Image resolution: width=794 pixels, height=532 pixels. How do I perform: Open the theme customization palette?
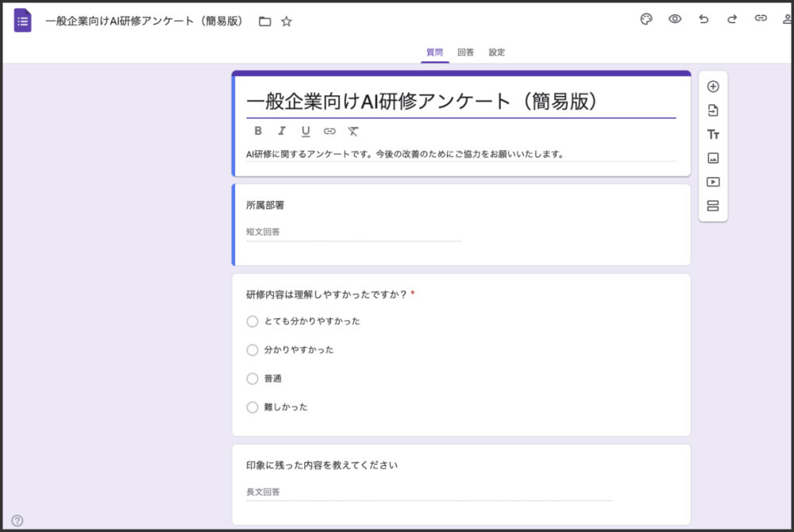(646, 18)
